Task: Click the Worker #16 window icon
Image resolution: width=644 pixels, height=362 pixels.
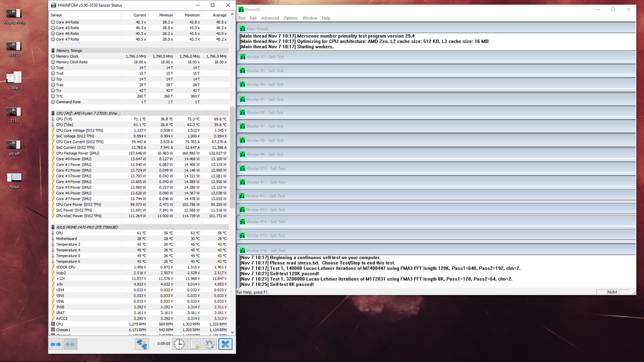Action: point(243,250)
